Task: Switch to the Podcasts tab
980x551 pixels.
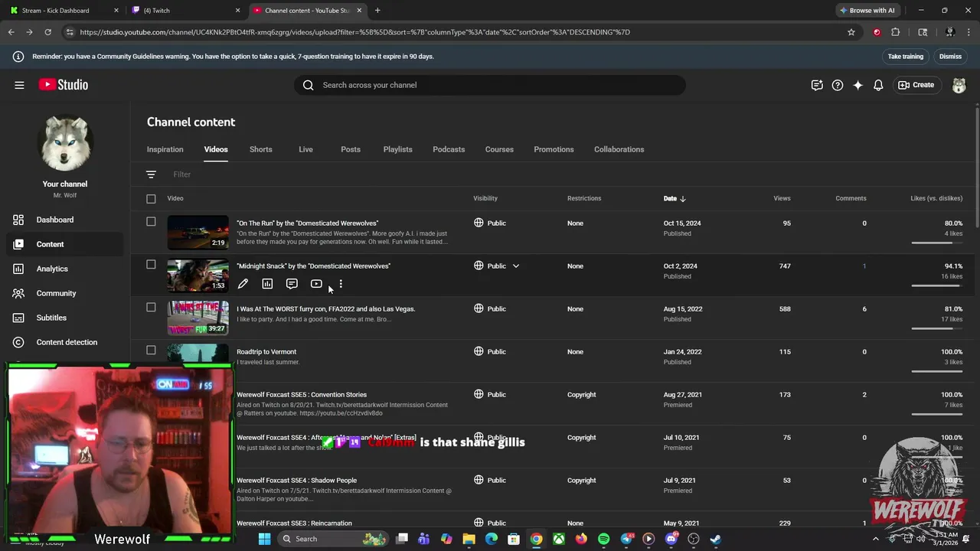Action: coord(449,149)
